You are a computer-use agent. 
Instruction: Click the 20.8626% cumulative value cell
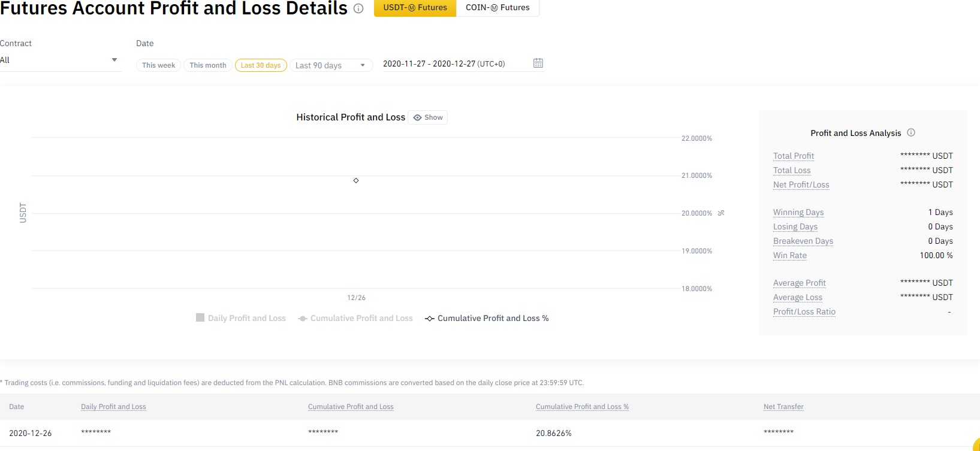coord(554,433)
